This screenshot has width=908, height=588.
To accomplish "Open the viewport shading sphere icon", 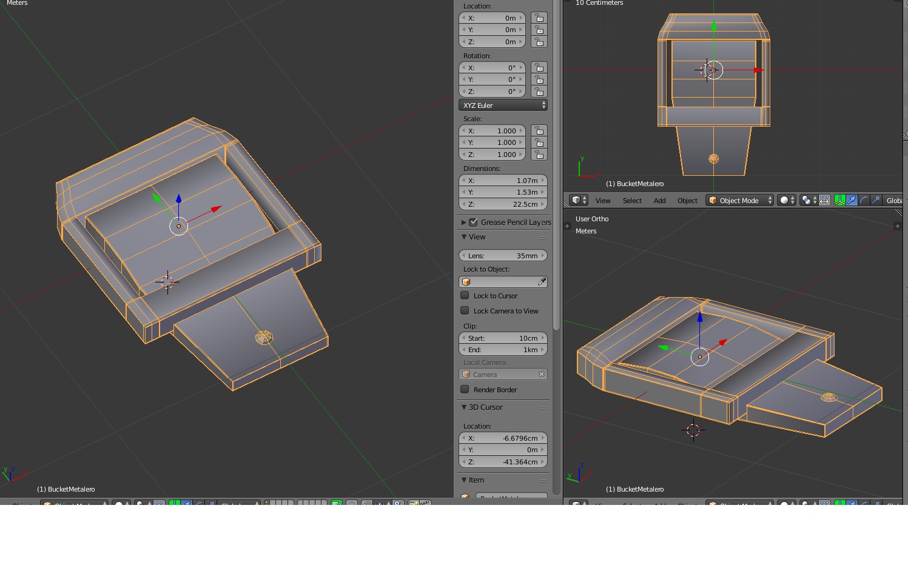I will [x=784, y=200].
